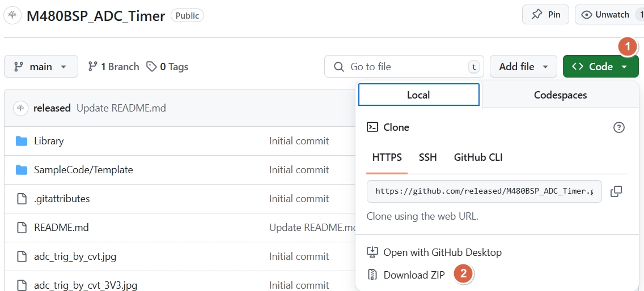Screen dimensions: 644x291
Task: Click the Pin button
Action: (545, 15)
